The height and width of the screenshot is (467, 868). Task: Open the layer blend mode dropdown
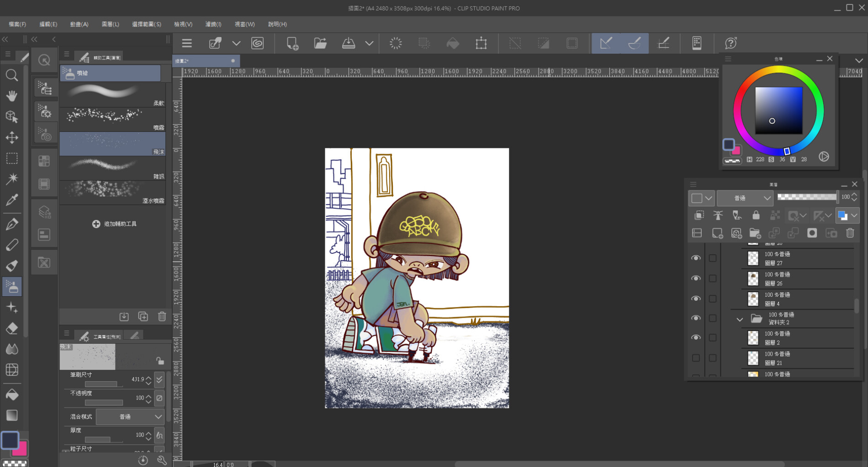(x=745, y=198)
